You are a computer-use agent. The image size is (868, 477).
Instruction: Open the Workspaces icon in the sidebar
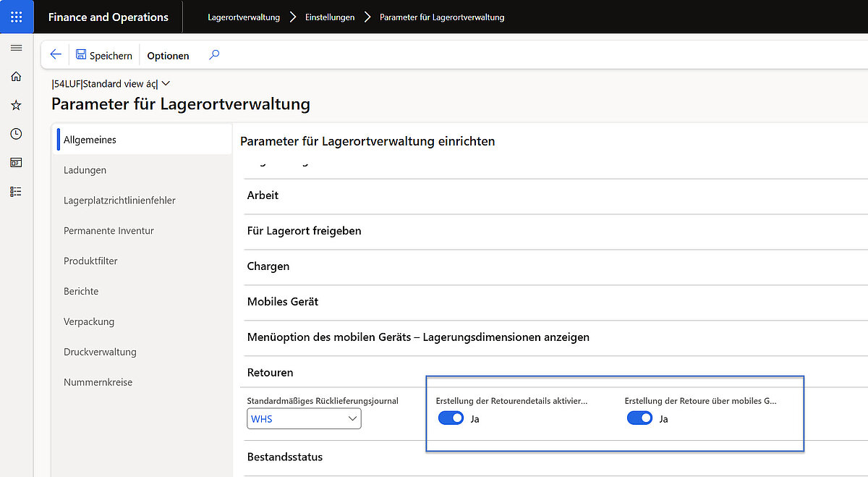coord(16,163)
